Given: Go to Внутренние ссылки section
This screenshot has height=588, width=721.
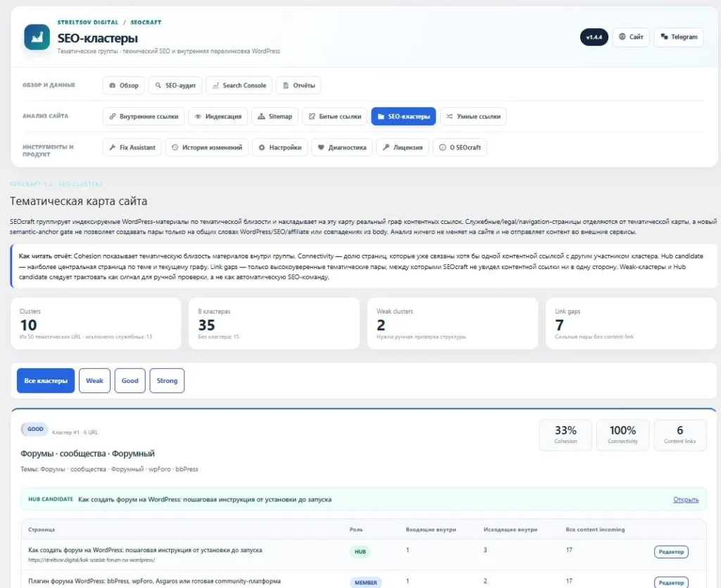Looking at the screenshot, I should point(144,116).
